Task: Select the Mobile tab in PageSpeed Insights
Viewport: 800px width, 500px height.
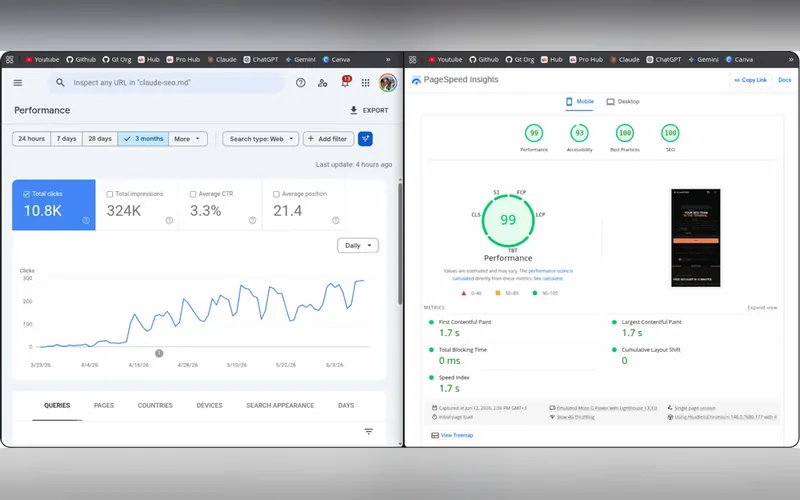Action: coord(580,102)
